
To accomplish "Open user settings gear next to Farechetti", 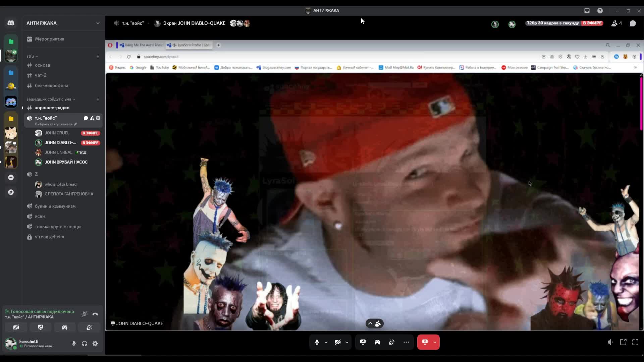I will [95, 344].
